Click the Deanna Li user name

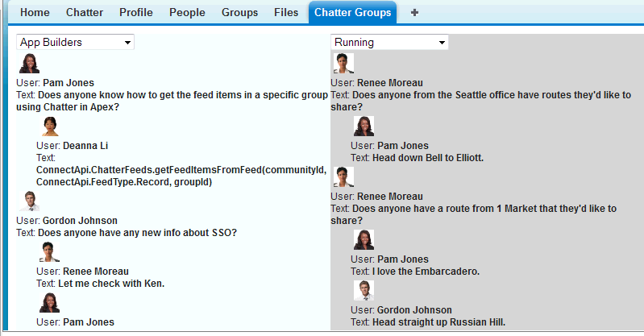(x=85, y=146)
